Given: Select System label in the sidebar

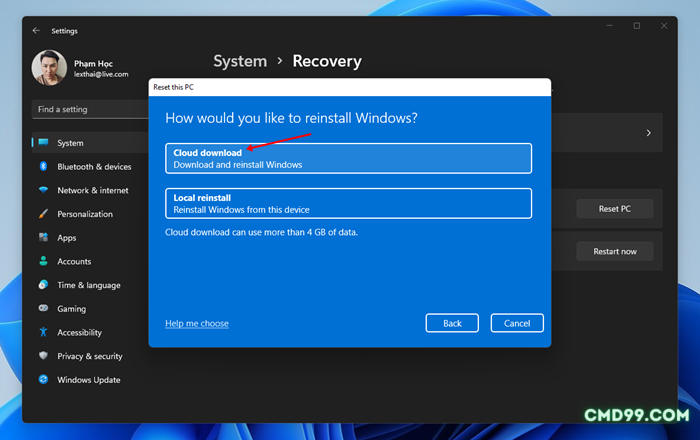Looking at the screenshot, I should [x=70, y=143].
